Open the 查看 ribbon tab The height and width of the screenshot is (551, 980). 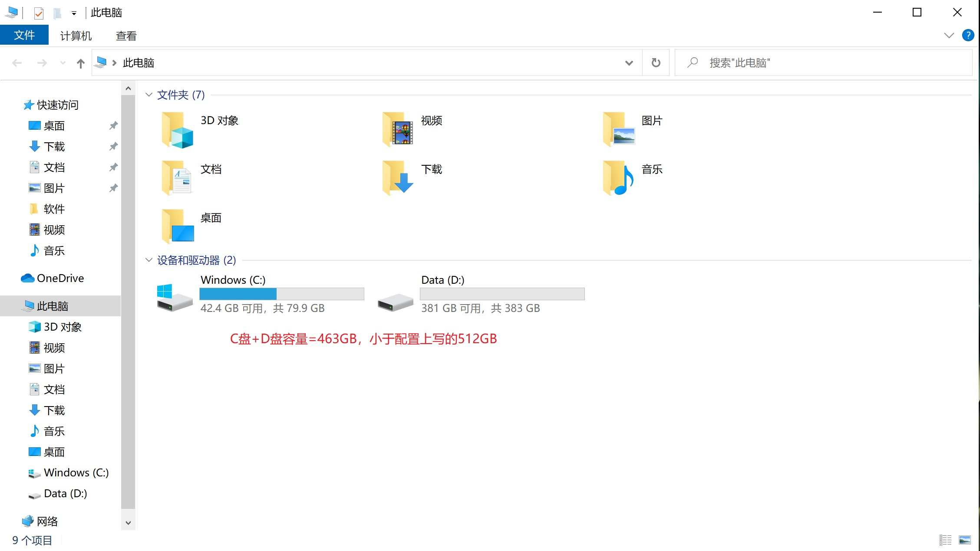click(126, 36)
